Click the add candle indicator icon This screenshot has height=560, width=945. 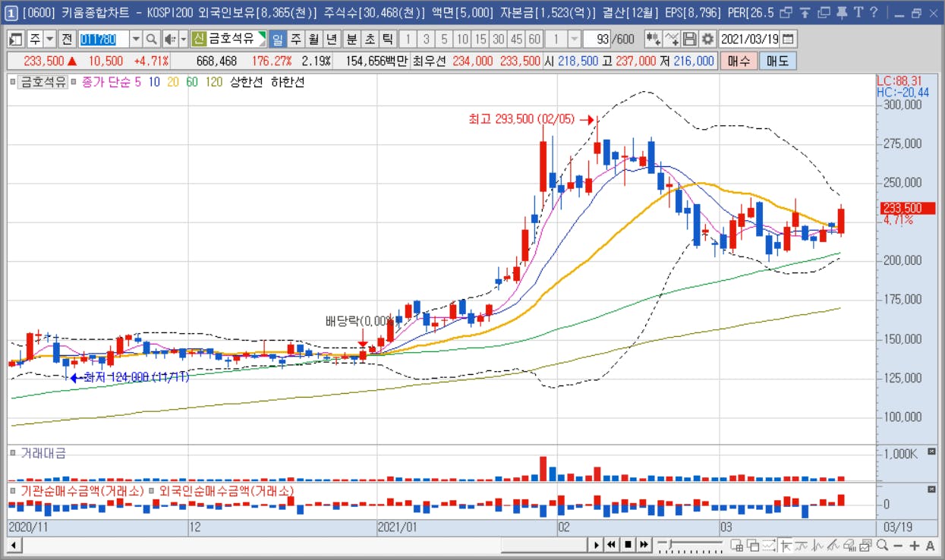coord(653,39)
